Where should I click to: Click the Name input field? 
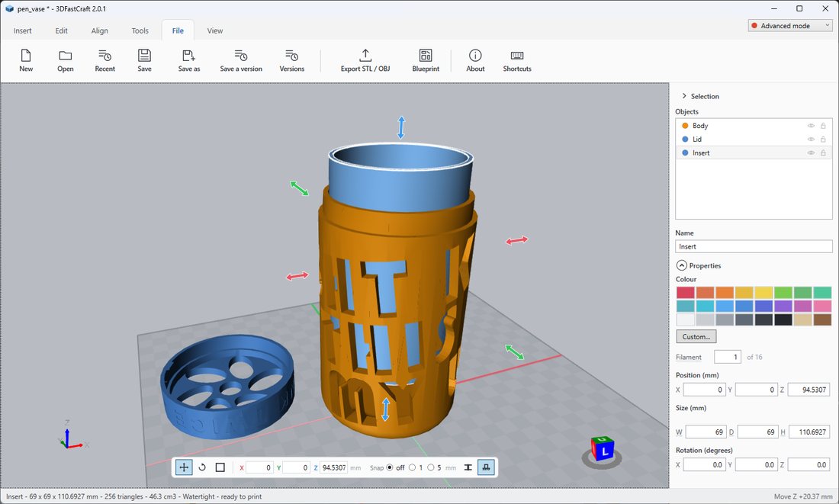[x=754, y=246]
